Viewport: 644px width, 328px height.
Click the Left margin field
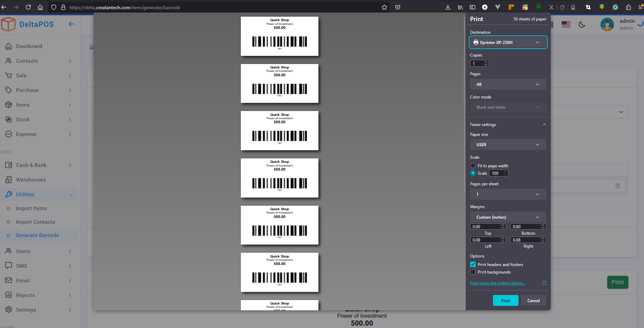pyautogui.click(x=488, y=240)
